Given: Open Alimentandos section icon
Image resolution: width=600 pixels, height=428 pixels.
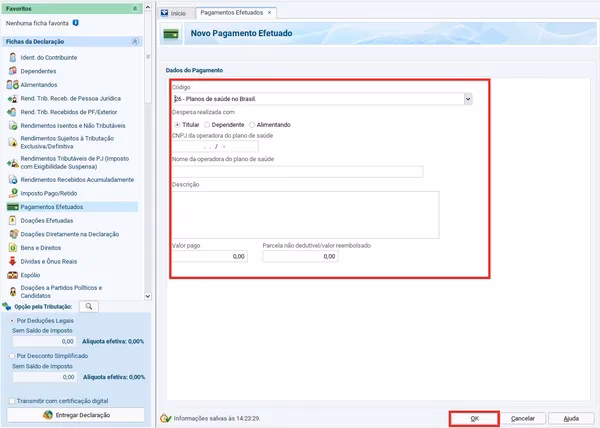Looking at the screenshot, I should tap(12, 85).
